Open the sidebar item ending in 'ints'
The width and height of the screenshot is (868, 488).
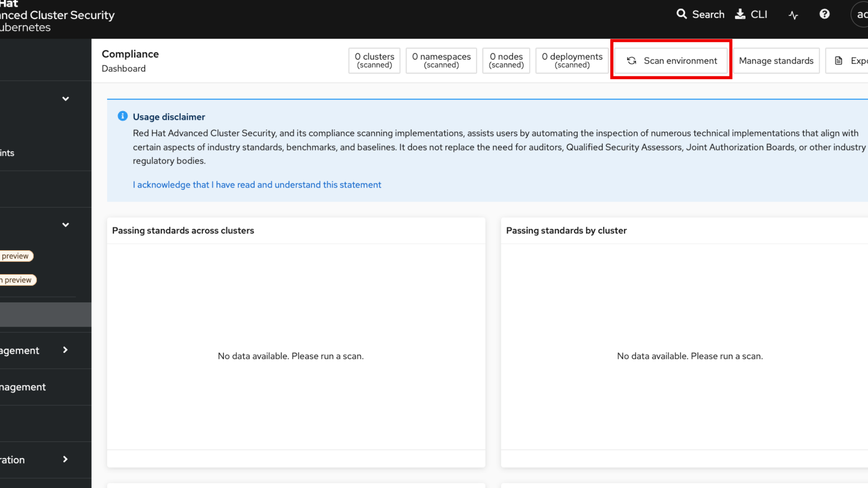(45, 153)
